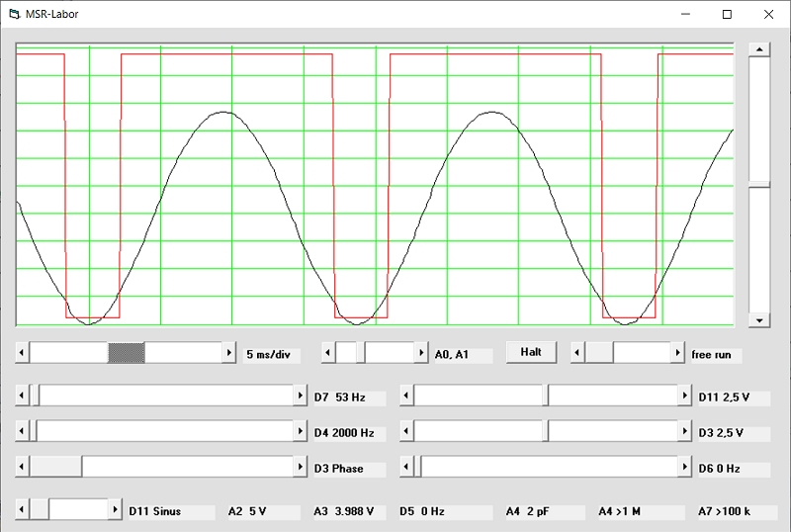Click right arrow of the D3 Phase scrollbar
The width and height of the screenshot is (791, 532).
point(301,468)
